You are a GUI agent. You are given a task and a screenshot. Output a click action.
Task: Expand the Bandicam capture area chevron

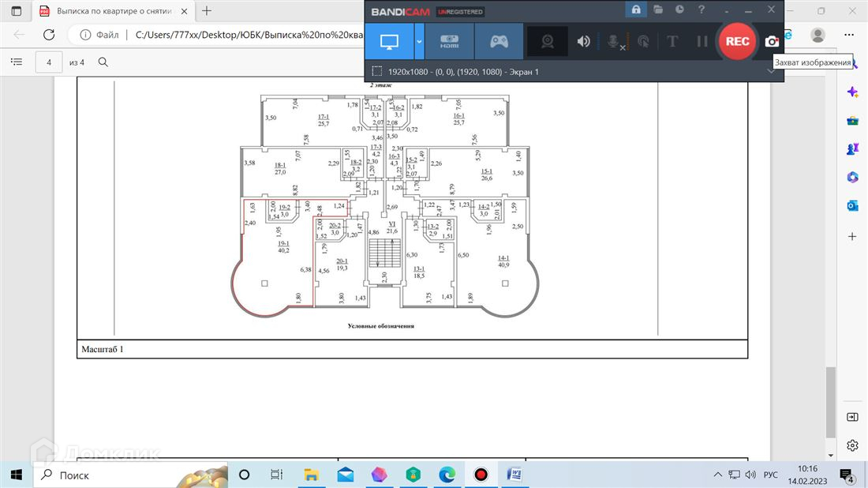(x=771, y=71)
